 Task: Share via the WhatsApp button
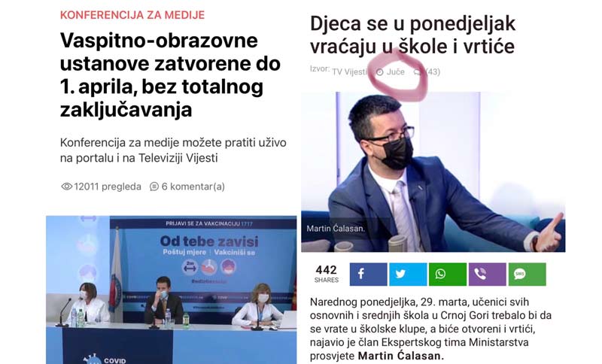(448, 275)
